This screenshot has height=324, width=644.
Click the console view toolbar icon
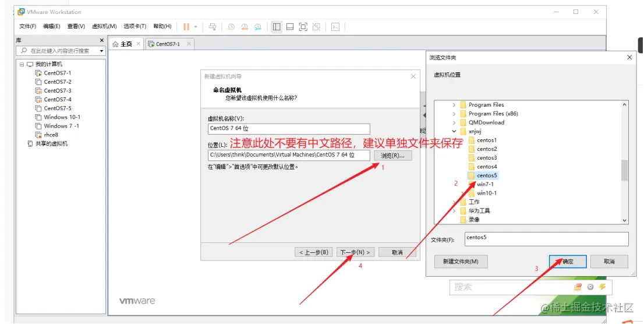pos(335,27)
